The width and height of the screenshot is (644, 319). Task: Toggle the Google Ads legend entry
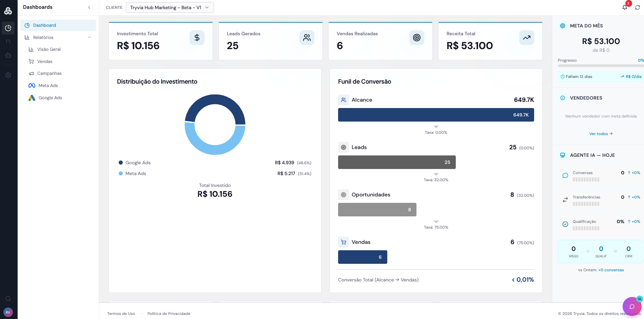click(134, 163)
